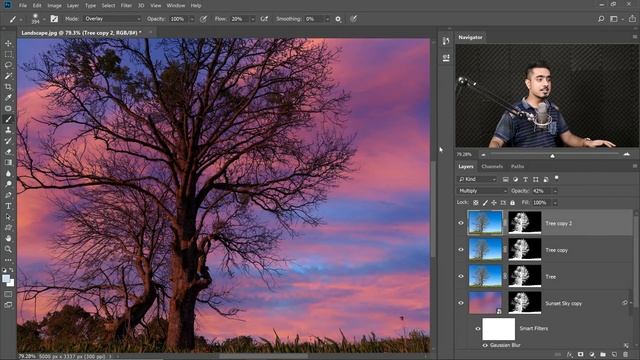
Task: Toggle lock all layer attributes
Action: point(512,202)
